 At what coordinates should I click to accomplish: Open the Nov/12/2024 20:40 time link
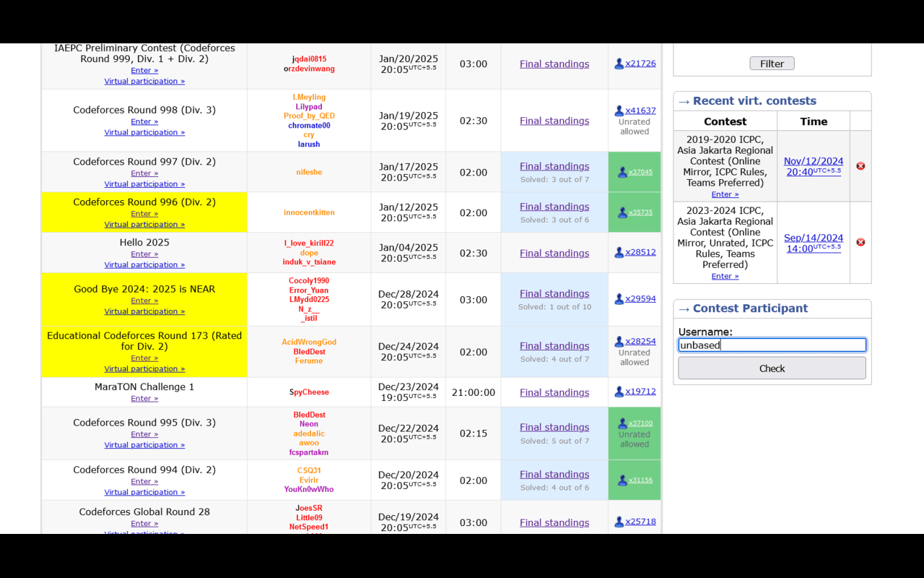point(814,166)
